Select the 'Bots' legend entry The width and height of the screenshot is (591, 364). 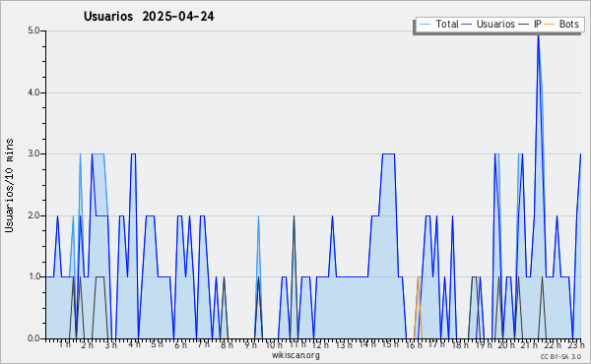tap(568, 25)
